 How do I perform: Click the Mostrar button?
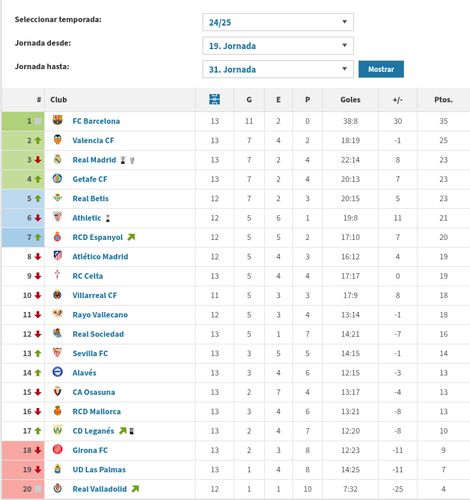click(x=381, y=69)
